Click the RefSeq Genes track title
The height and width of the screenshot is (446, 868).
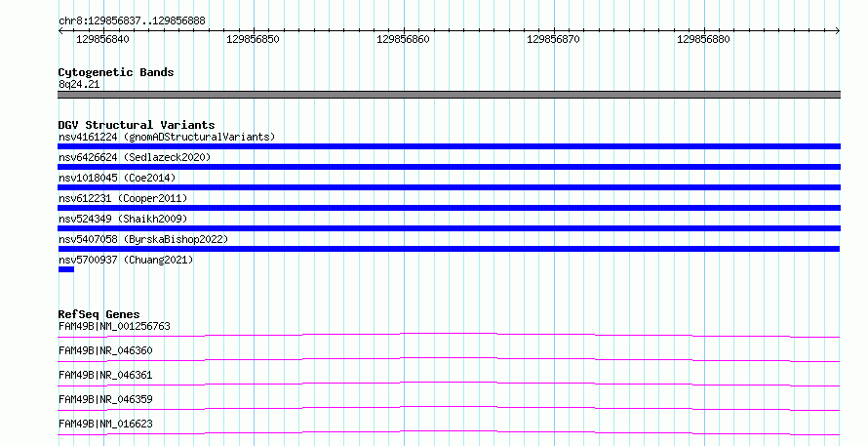tap(99, 314)
